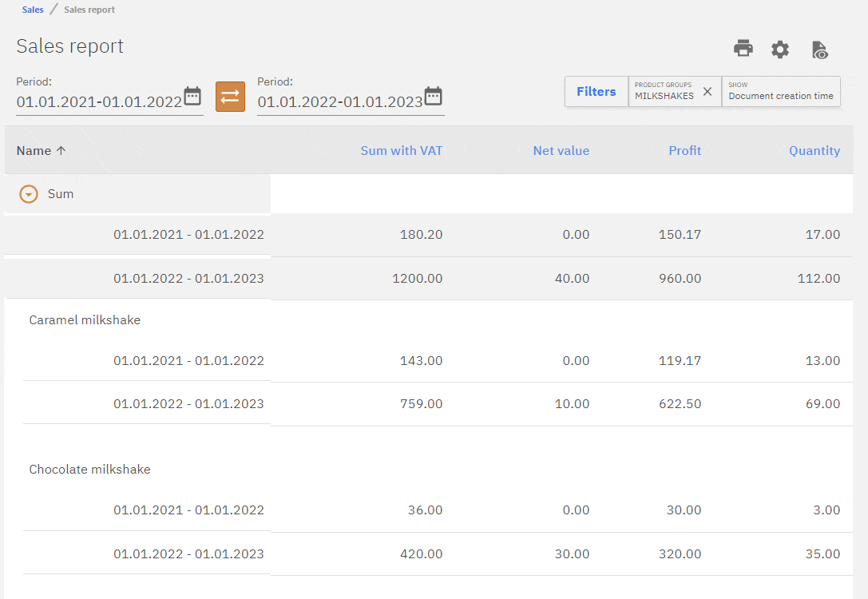
Task: Open the Show document creation time selector
Action: [780, 92]
